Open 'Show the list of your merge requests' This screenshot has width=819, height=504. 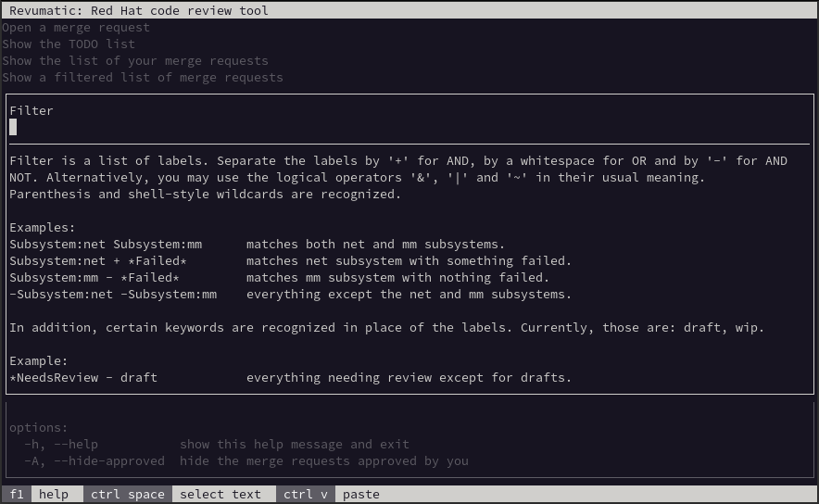coord(135,61)
